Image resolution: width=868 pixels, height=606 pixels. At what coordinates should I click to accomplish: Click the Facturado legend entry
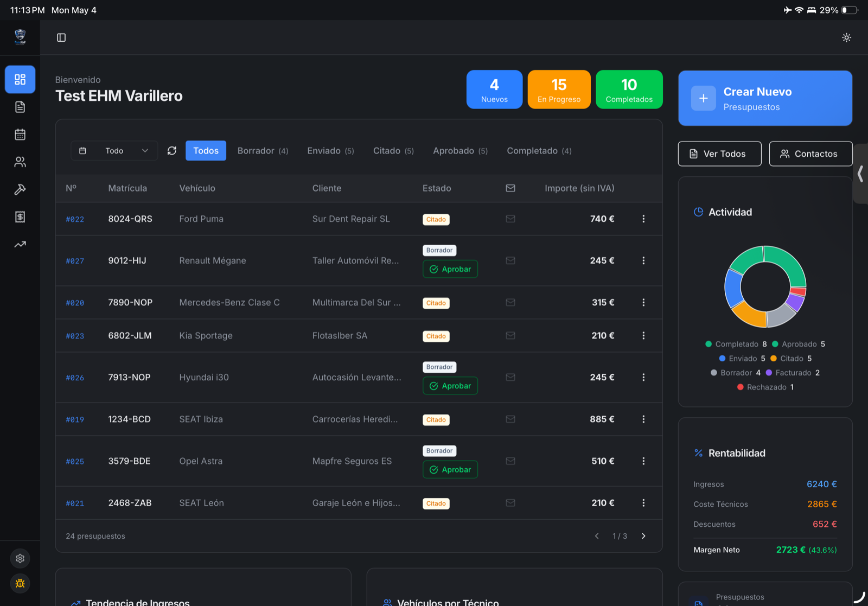(793, 373)
